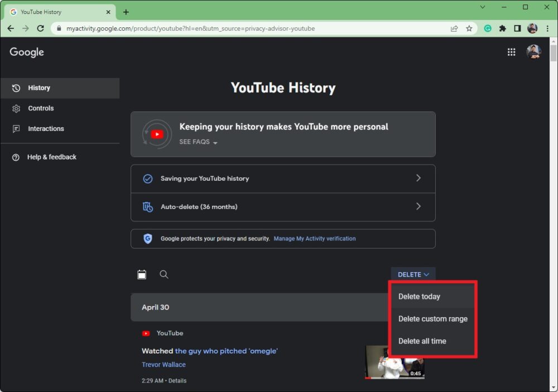This screenshot has height=392, width=558.
Task: Select Delete all time option
Action: click(x=422, y=341)
